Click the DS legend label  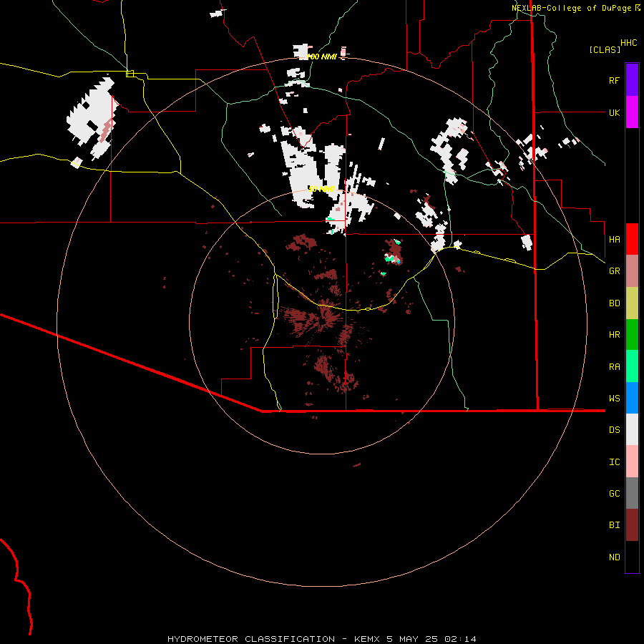point(614,430)
